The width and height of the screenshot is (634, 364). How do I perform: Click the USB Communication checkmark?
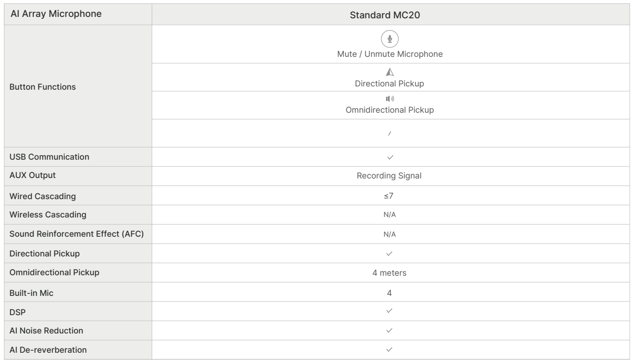pyautogui.click(x=390, y=157)
